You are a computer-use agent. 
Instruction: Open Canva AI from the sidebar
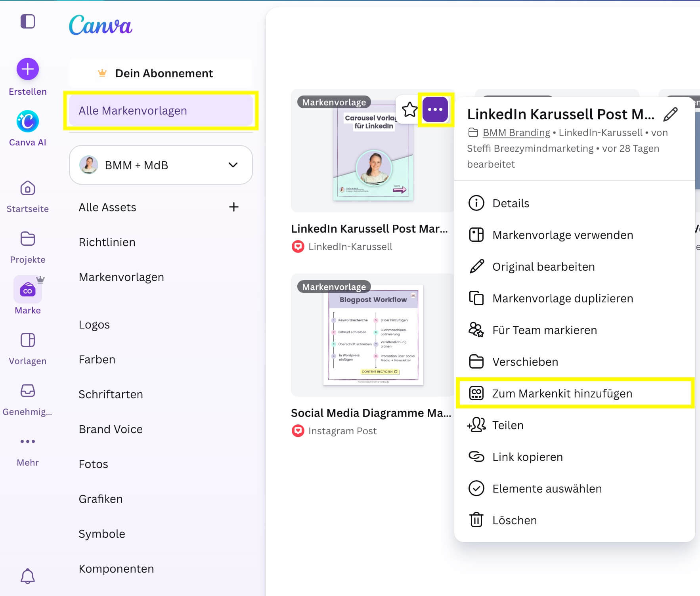(27, 122)
